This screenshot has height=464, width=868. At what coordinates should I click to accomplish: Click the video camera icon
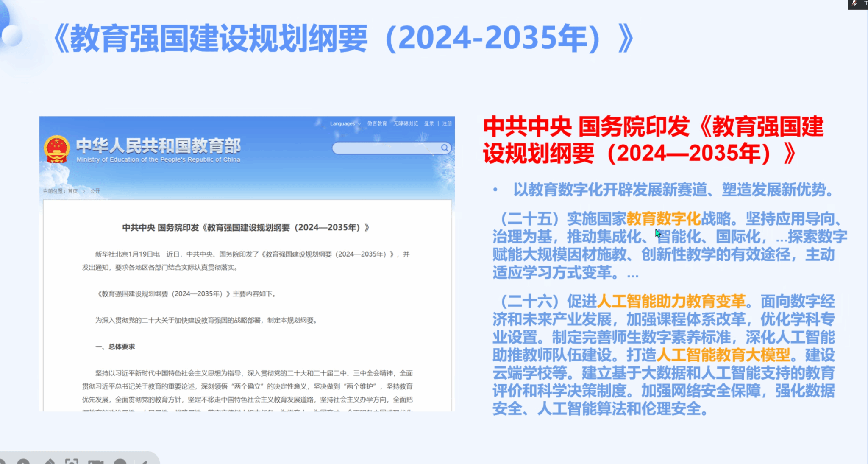point(96,461)
